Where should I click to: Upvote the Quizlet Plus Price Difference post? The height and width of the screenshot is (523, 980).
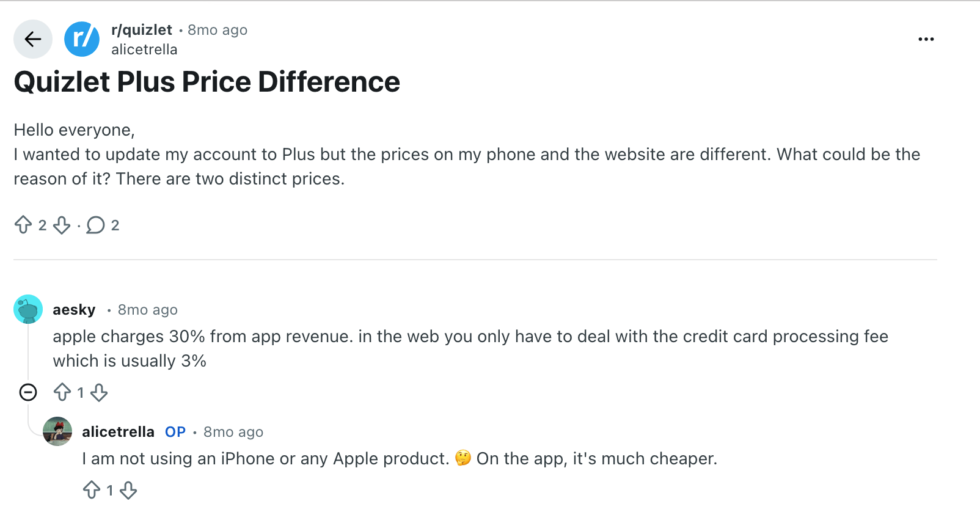[24, 225]
